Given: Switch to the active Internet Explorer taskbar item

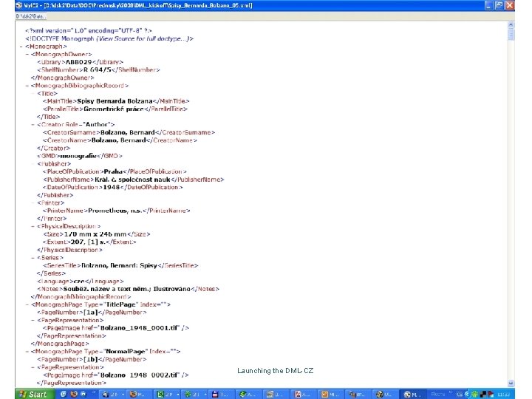Looking at the screenshot, I should 412,395.
